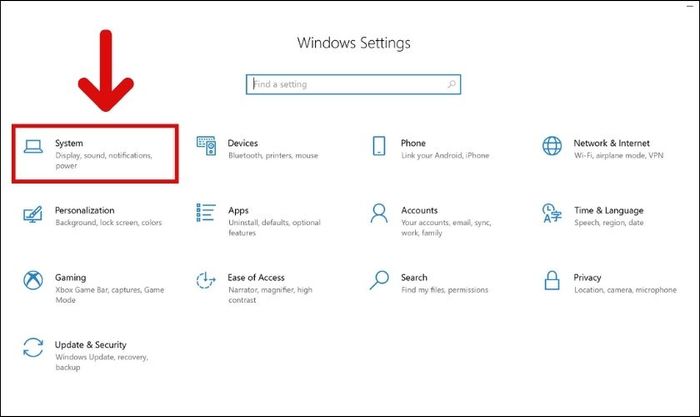Click 'Uninstall, defaults, optional features' description
This screenshot has height=417, width=700.
coord(274,227)
